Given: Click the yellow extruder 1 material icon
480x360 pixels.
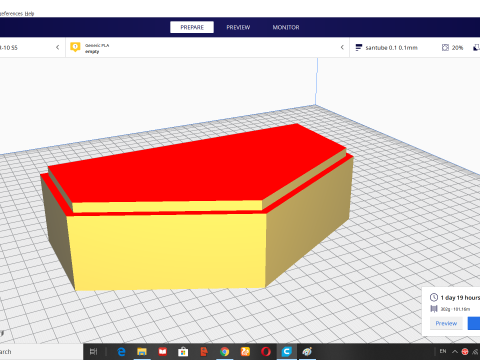Looking at the screenshot, I should (75, 47).
